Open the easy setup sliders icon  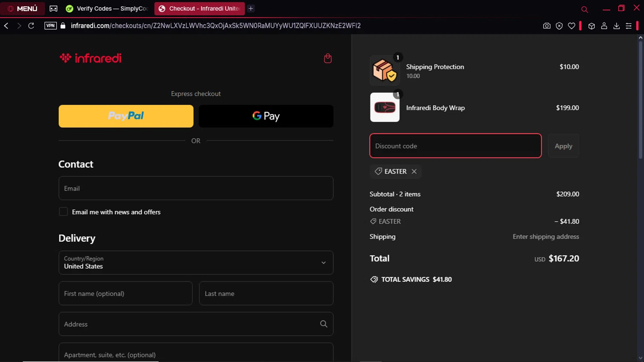[x=629, y=26]
